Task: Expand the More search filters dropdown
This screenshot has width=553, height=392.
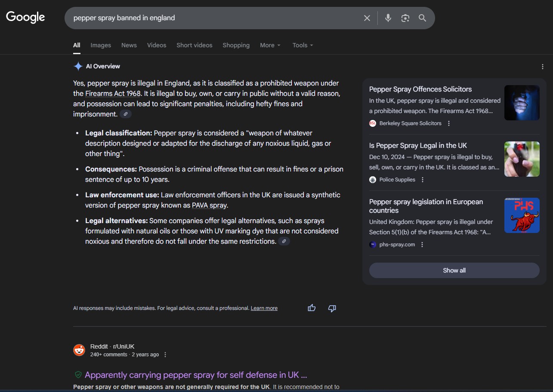Action: coord(270,45)
